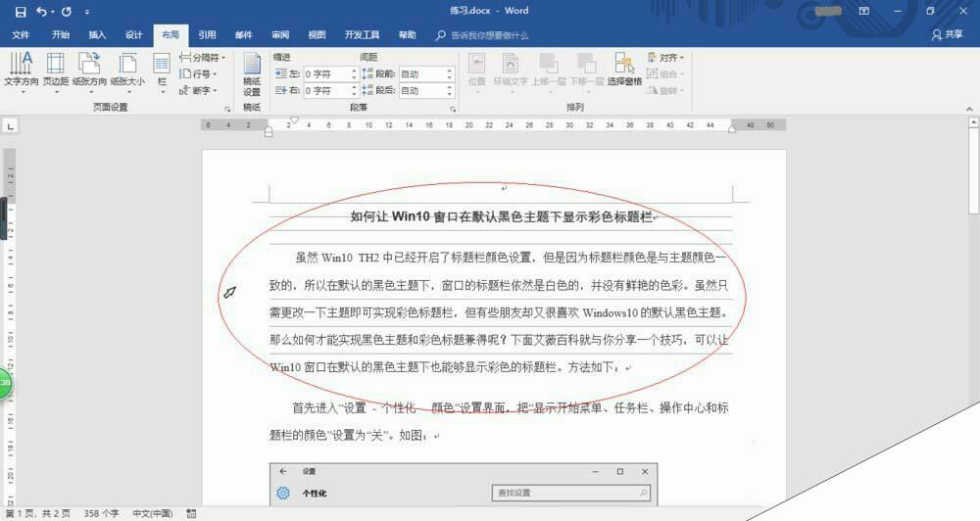The height and width of the screenshot is (521, 980).
Task: Click the 上移一层 (Bring Forward) button
Action: click(549, 72)
